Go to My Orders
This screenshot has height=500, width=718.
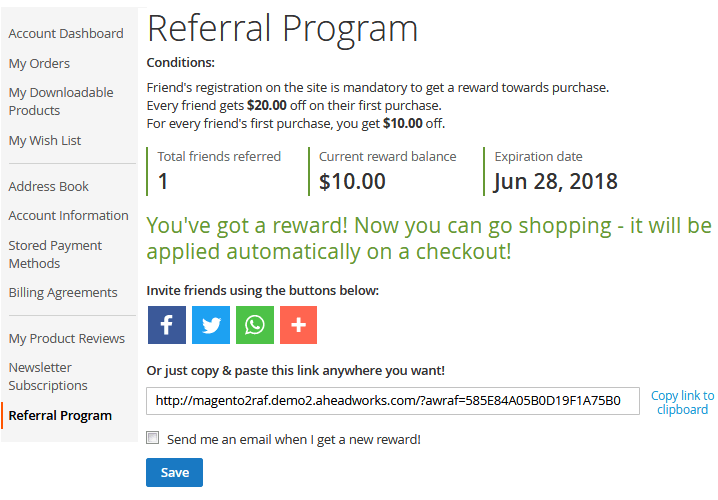[39, 63]
